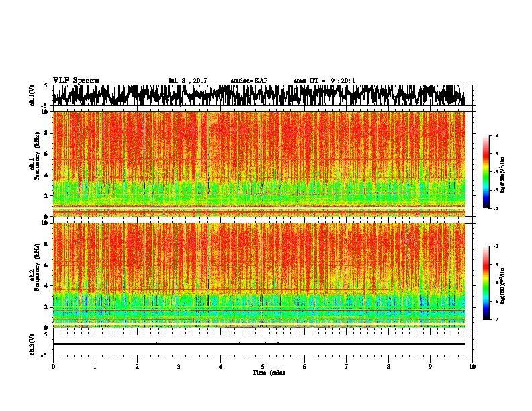This screenshot has height=411, width=532.
Task: Click the ch.1(V) waveform axis label
Action: pos(32,95)
